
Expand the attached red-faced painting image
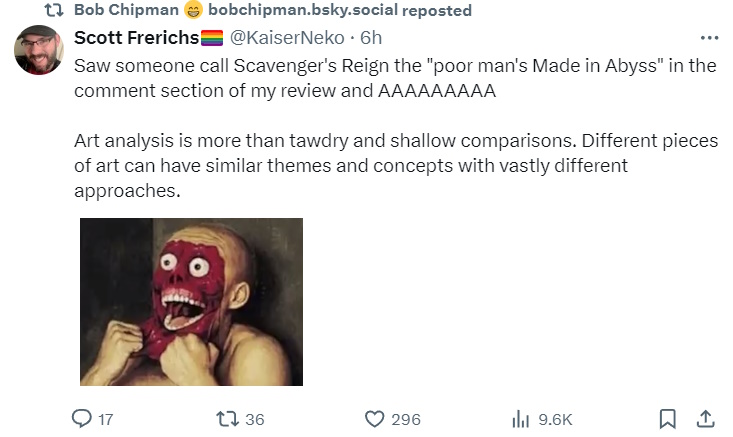click(191, 302)
